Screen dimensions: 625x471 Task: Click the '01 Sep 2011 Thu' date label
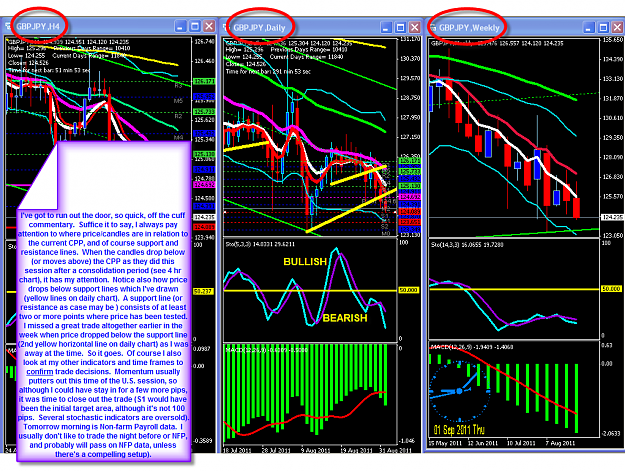click(459, 430)
